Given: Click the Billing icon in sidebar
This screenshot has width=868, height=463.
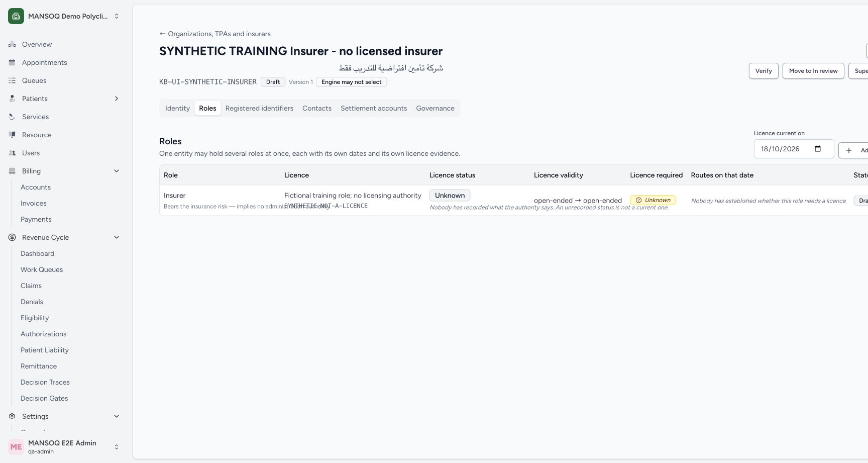Looking at the screenshot, I should click(12, 171).
